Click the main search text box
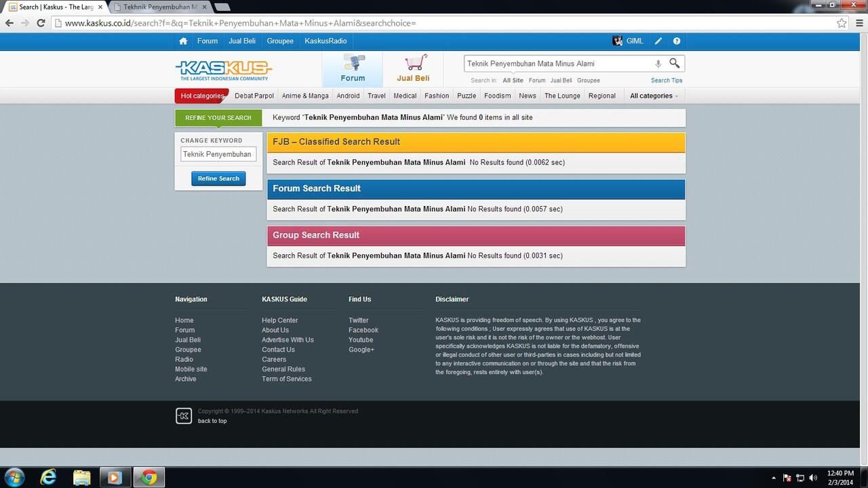868x488 pixels. tap(558, 63)
